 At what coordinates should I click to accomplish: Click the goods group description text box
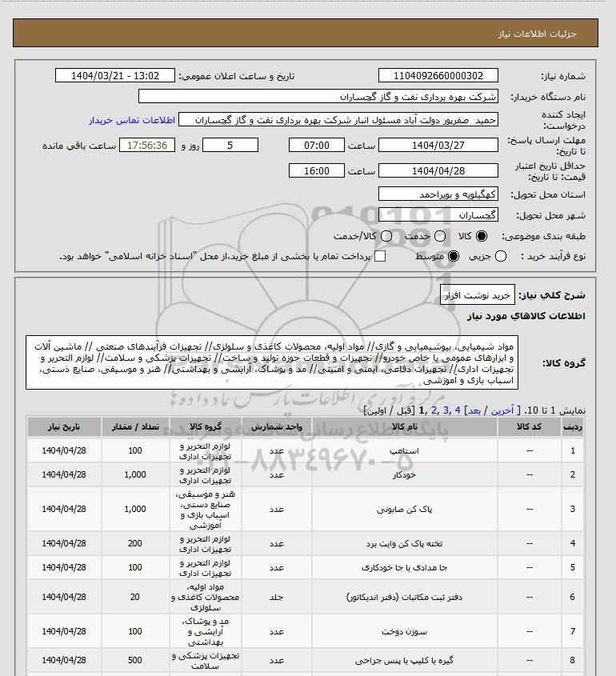point(272,362)
